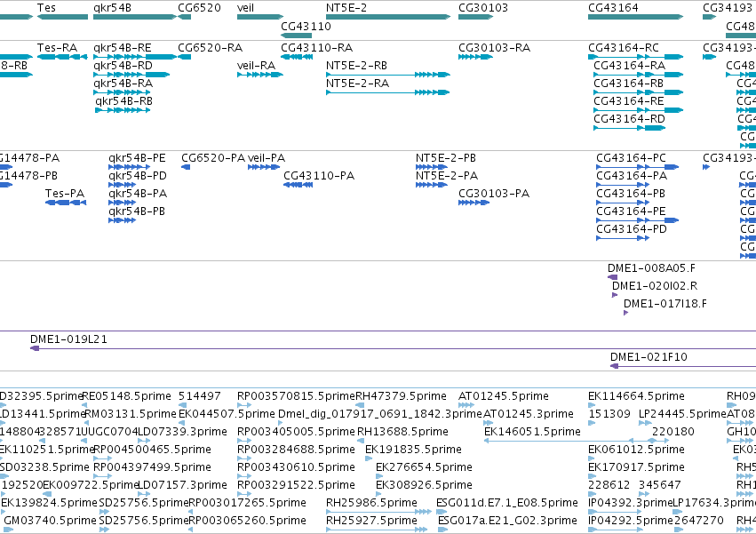Select transcript qkr54B-RD
The height and width of the screenshot is (534, 756).
point(131,75)
